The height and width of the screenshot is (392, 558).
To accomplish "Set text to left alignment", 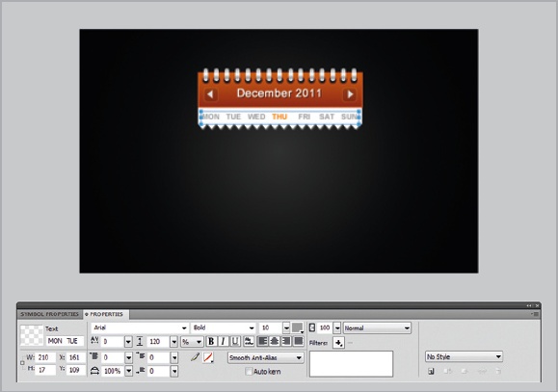I will coord(263,342).
